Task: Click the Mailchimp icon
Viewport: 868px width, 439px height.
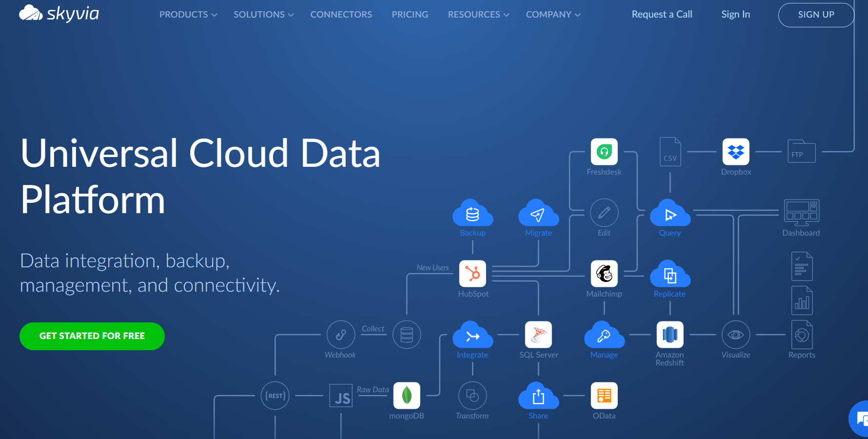Action: pyautogui.click(x=604, y=274)
